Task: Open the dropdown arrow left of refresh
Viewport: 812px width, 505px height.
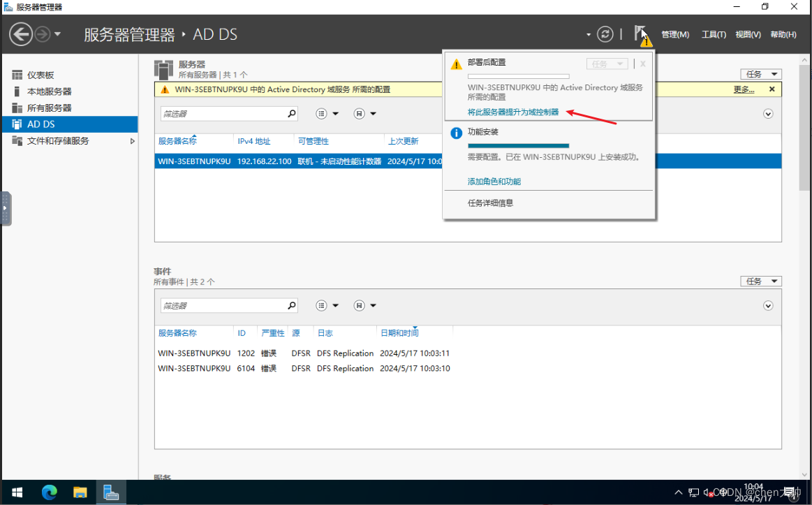Action: [x=589, y=35]
